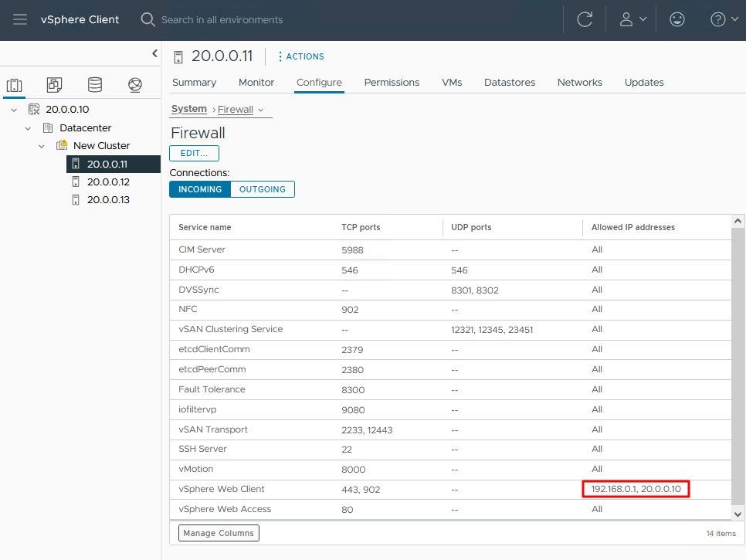Screen dimensions: 746x560
Task: Switch to Storage inventory view
Action: pyautogui.click(x=95, y=85)
